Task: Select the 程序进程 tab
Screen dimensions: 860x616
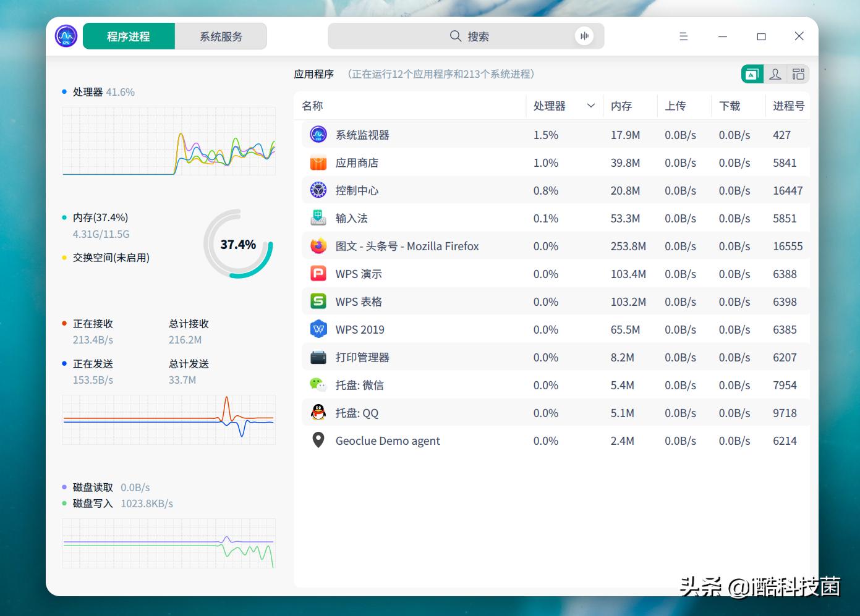Action: 128,36
